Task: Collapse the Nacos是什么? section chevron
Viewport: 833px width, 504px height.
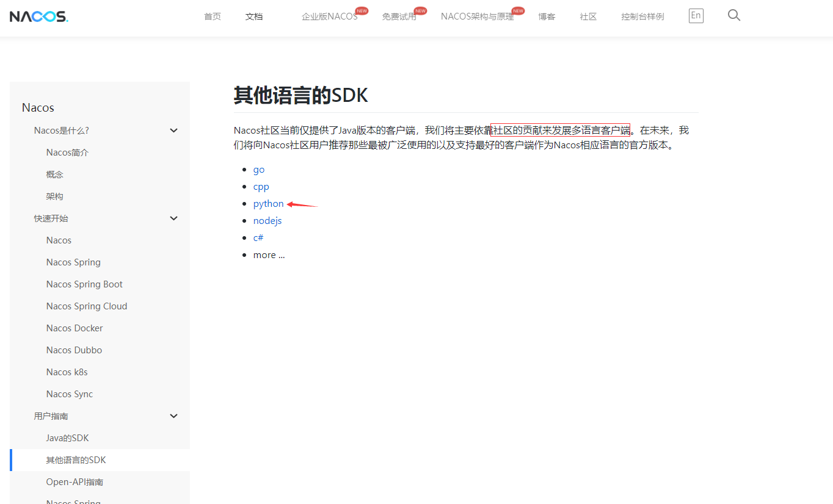Action: 173,131
